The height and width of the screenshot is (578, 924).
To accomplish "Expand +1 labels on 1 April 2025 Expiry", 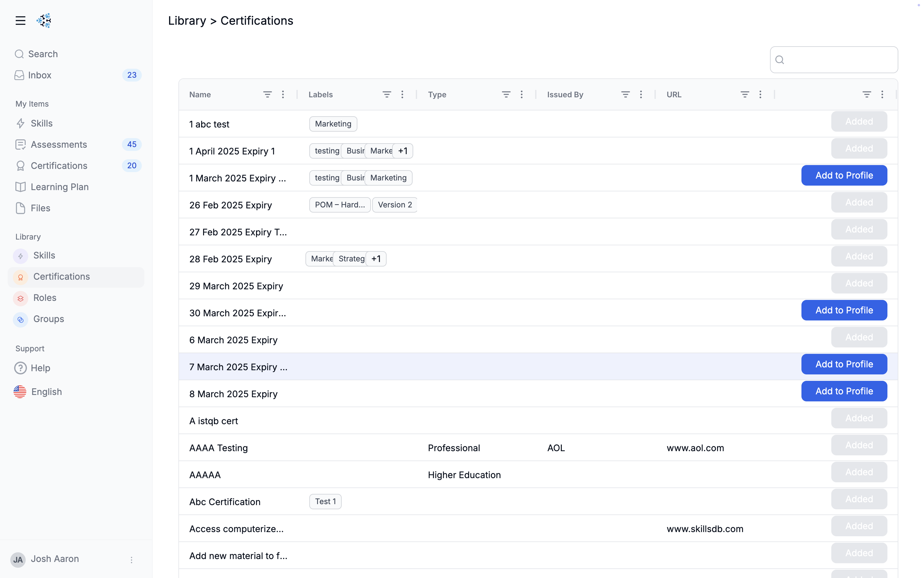I will tap(402, 151).
